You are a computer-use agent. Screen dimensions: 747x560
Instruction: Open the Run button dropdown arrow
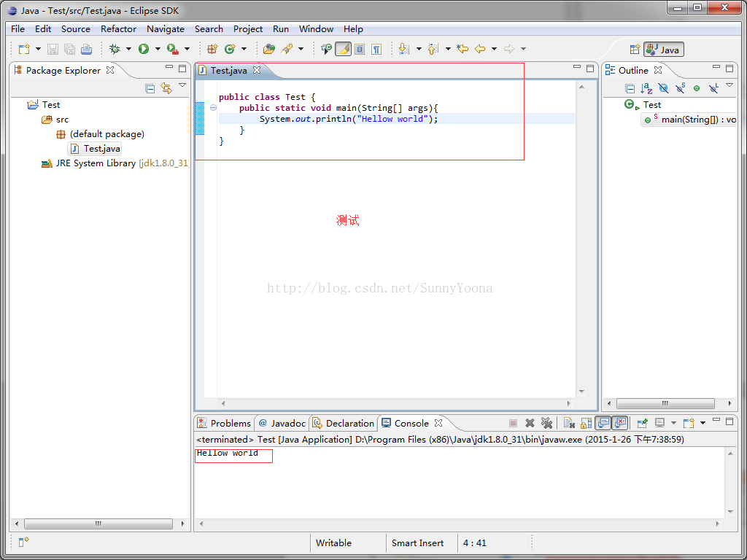(x=158, y=49)
